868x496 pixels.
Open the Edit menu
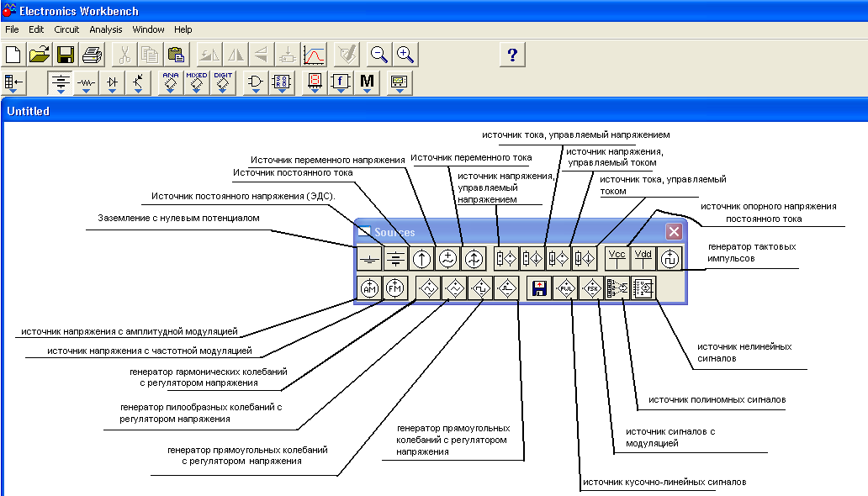pos(36,29)
